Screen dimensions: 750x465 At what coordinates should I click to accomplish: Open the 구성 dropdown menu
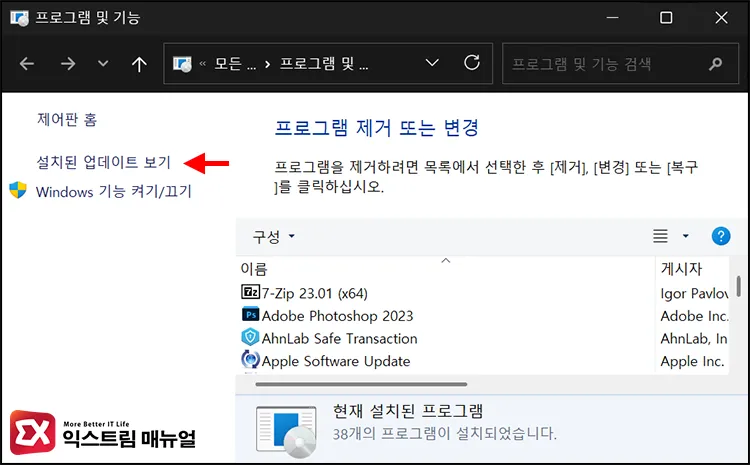pyautogui.click(x=273, y=236)
